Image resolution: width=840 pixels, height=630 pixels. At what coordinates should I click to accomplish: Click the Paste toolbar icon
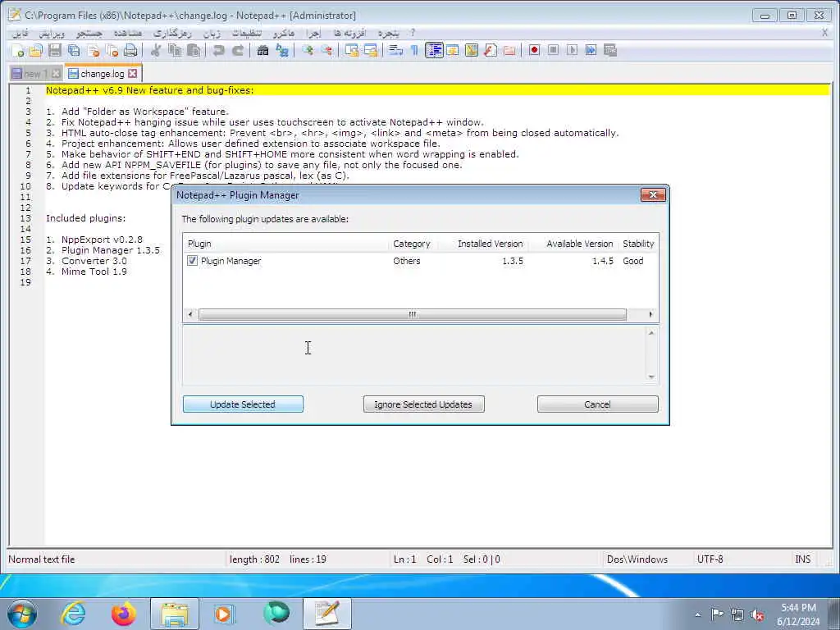[194, 50]
